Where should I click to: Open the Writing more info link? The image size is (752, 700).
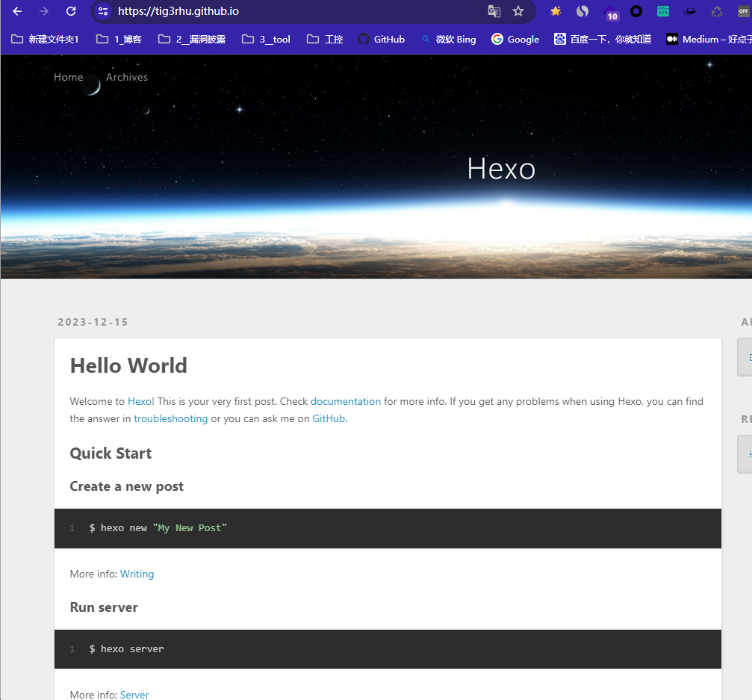pyautogui.click(x=137, y=574)
